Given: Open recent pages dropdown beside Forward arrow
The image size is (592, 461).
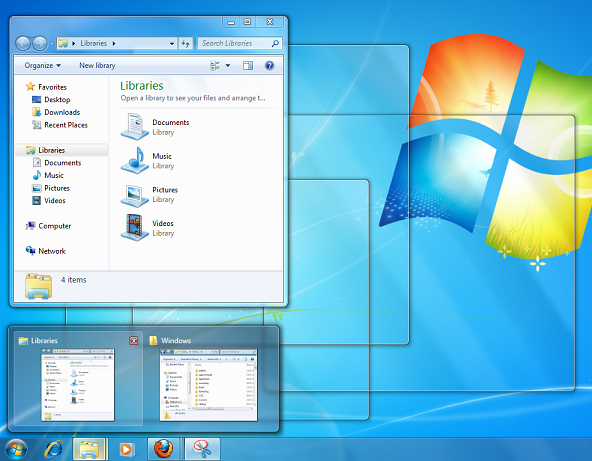Looking at the screenshot, I should (51, 44).
